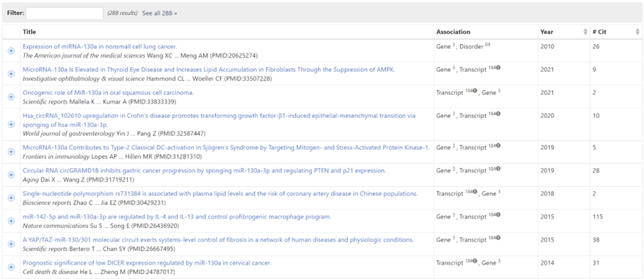
Task: Expand the oral squamous cell carcinoma row
Action: click(11, 97)
